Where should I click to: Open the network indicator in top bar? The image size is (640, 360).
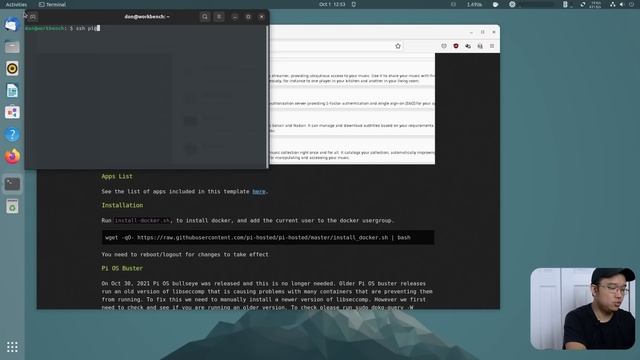point(612,4)
